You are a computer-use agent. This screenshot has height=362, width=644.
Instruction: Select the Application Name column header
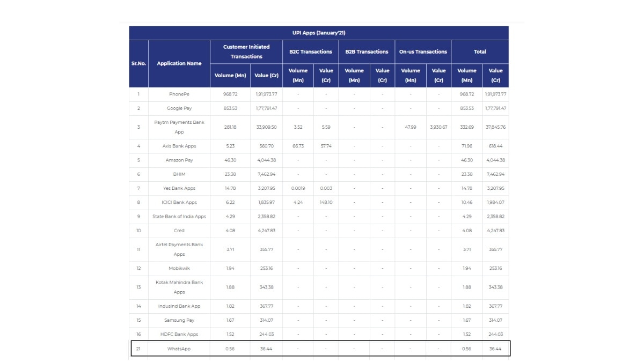point(179,63)
